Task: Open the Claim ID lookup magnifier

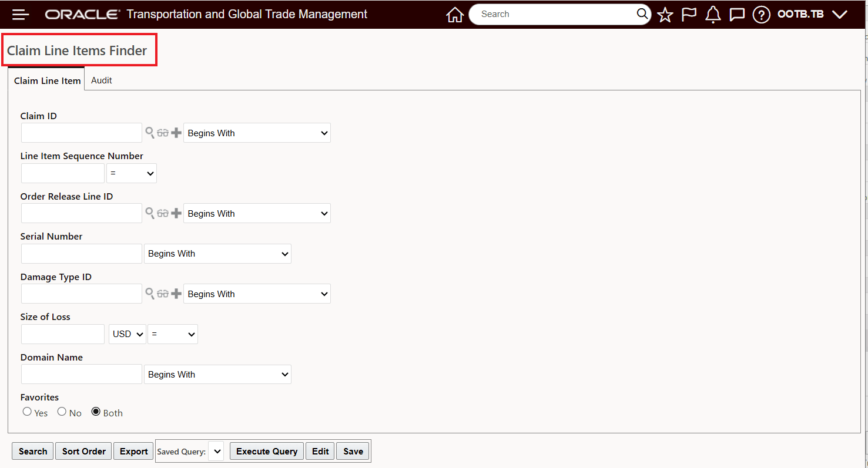Action: click(x=150, y=133)
